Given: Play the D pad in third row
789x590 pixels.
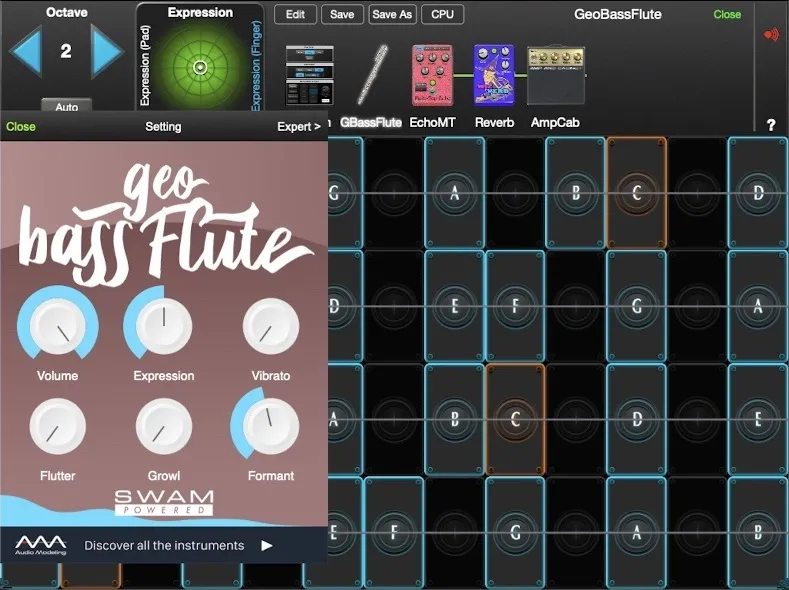Looking at the screenshot, I should pos(637,419).
